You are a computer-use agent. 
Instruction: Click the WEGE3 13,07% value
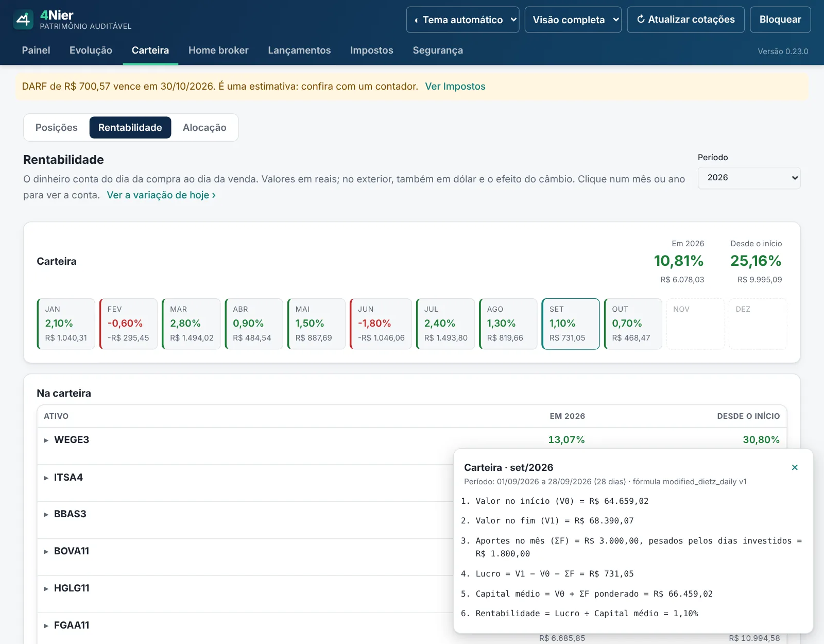(x=566, y=440)
